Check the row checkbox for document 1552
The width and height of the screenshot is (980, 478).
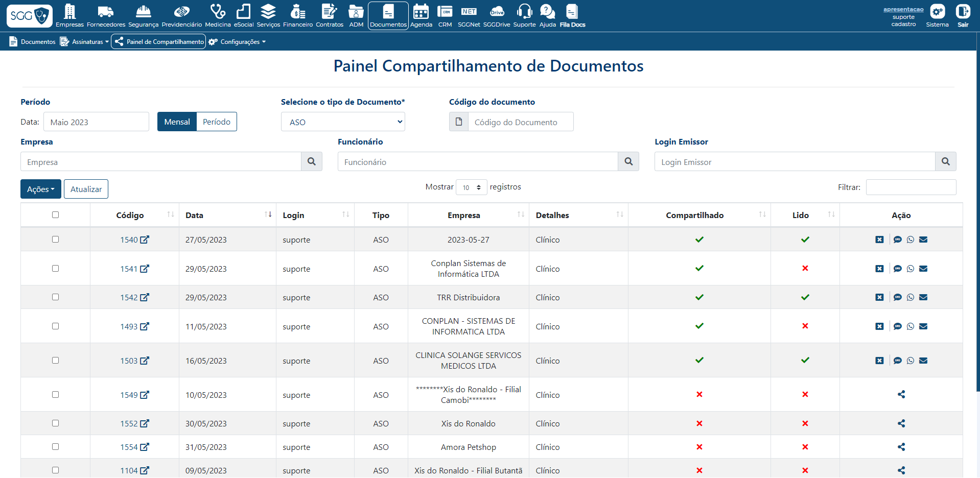point(55,423)
